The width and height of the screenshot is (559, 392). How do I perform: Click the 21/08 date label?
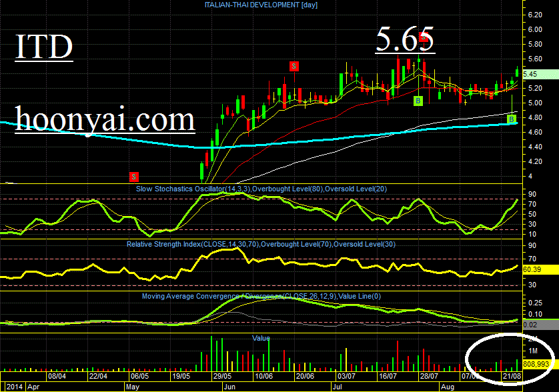click(x=512, y=376)
